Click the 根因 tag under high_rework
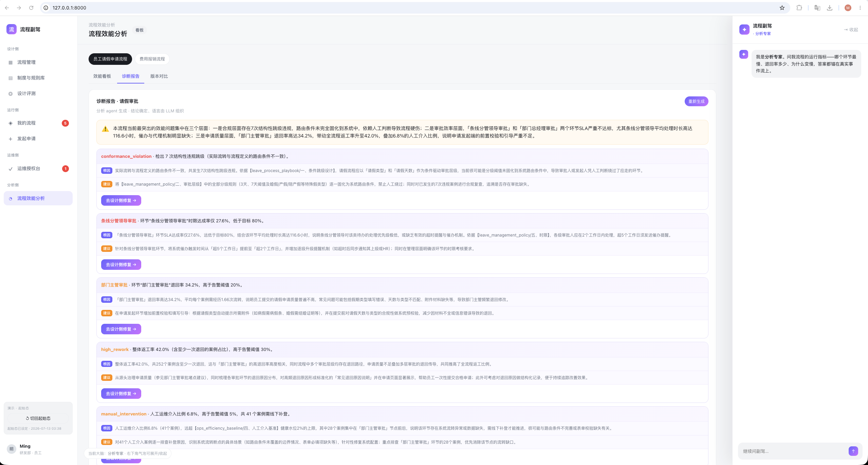Image resolution: width=868 pixels, height=465 pixels. click(107, 364)
